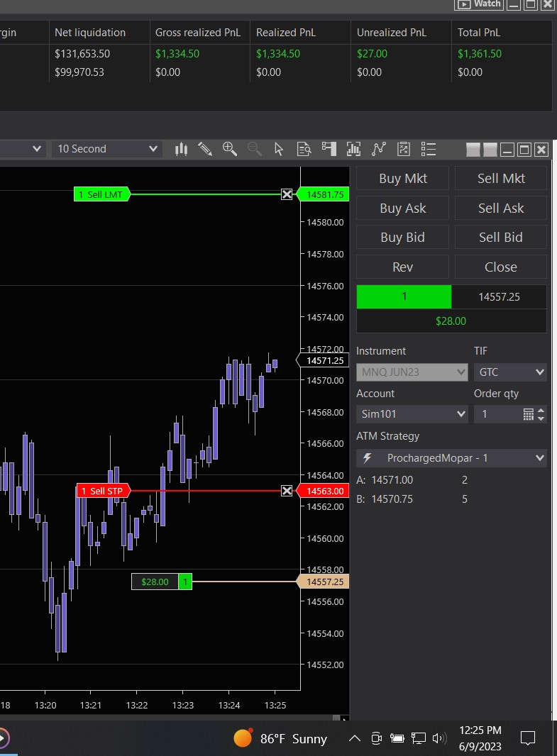Click the 14563.00 stop price marker
The height and width of the screenshot is (756, 557).
click(323, 491)
